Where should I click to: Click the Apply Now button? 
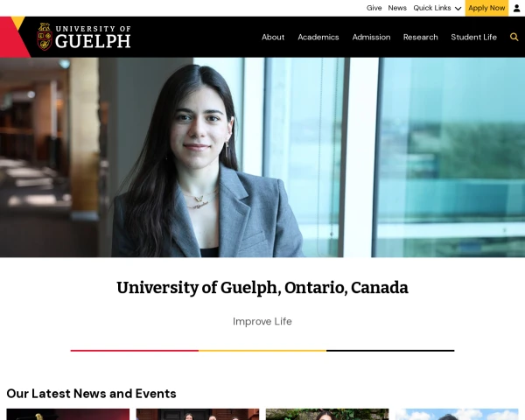click(x=486, y=8)
